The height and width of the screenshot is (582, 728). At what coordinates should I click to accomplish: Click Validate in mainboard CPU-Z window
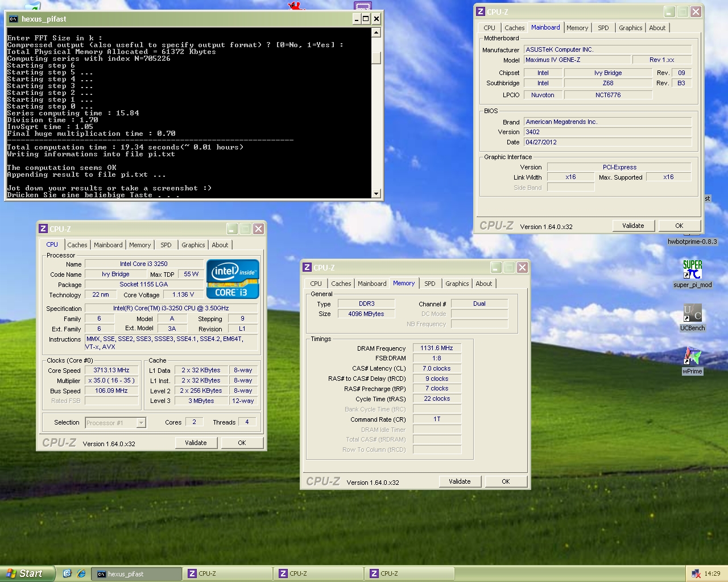coord(633,226)
